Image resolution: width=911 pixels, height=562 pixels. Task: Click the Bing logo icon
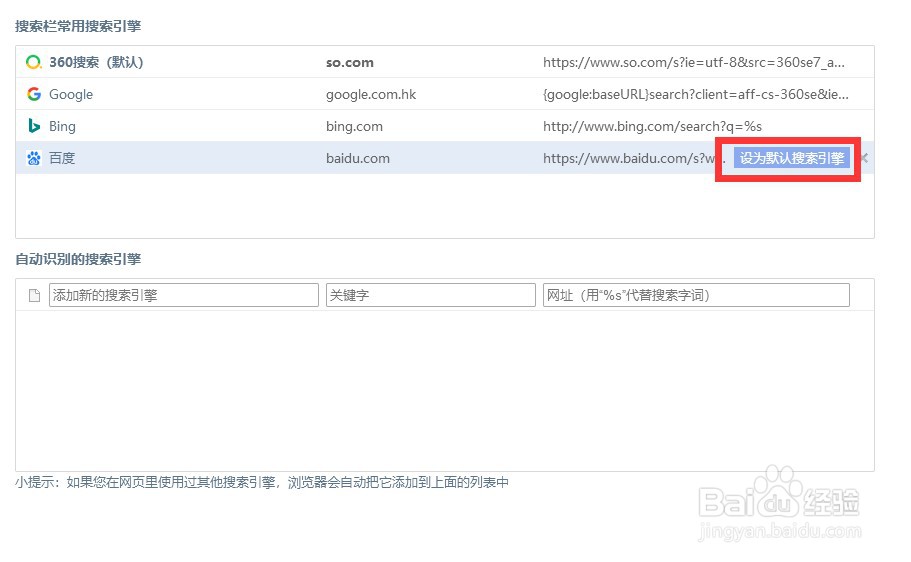[34, 126]
